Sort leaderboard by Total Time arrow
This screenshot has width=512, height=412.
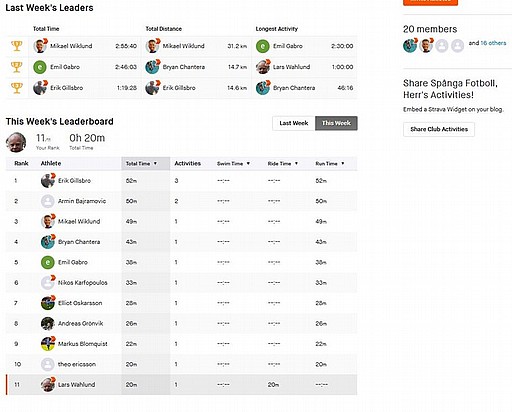[155, 163]
